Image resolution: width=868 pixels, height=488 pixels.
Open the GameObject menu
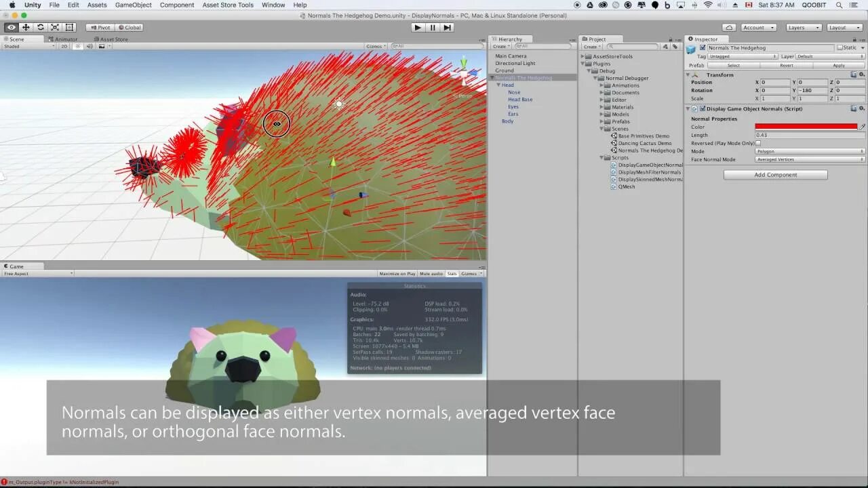134,5
